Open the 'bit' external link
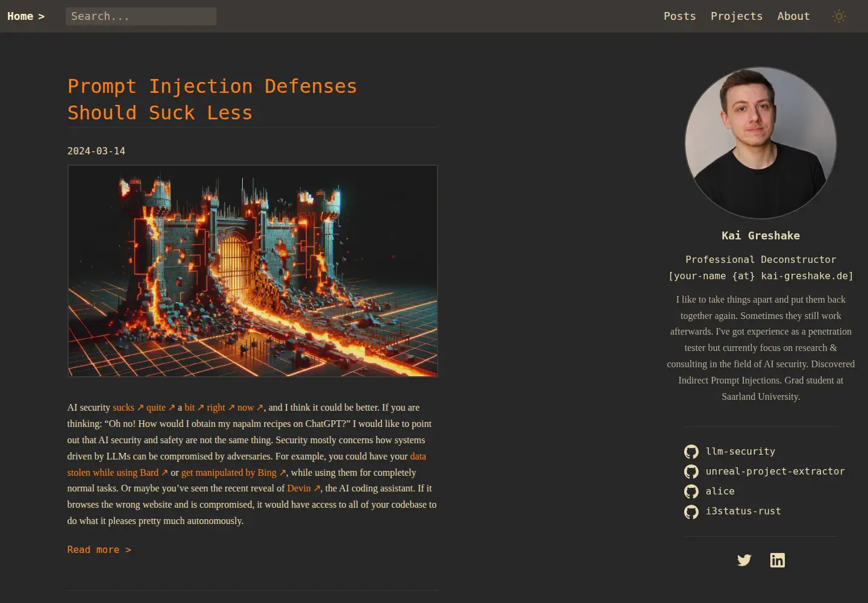The width and height of the screenshot is (868, 603). tap(194, 408)
